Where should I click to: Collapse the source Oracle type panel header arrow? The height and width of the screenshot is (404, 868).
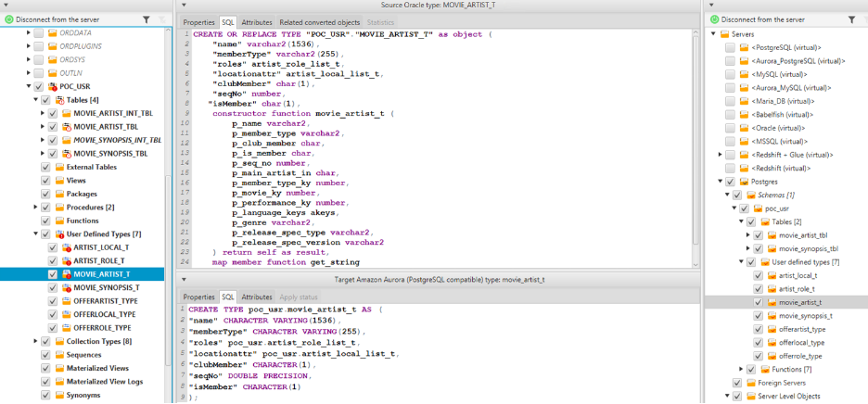184,5
